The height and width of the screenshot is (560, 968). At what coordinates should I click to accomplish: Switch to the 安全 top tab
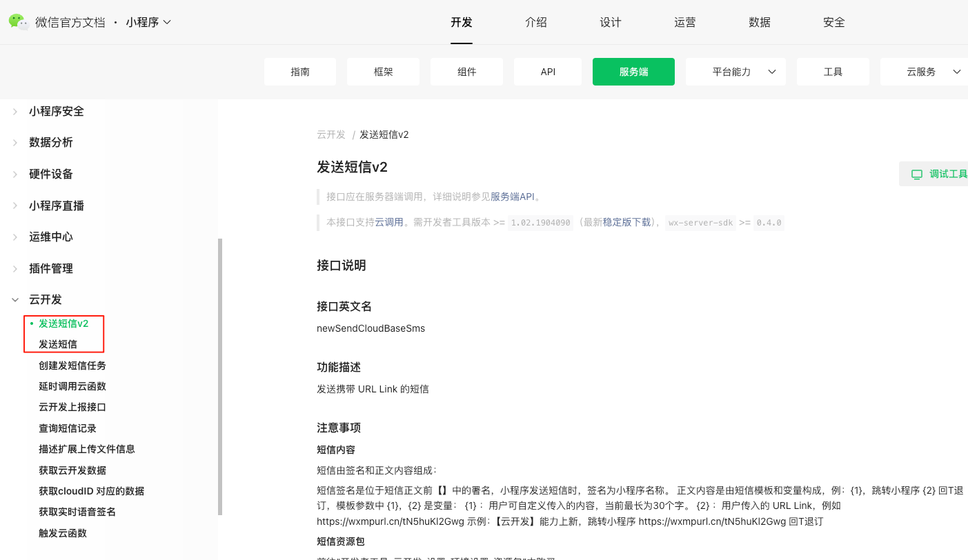834,22
